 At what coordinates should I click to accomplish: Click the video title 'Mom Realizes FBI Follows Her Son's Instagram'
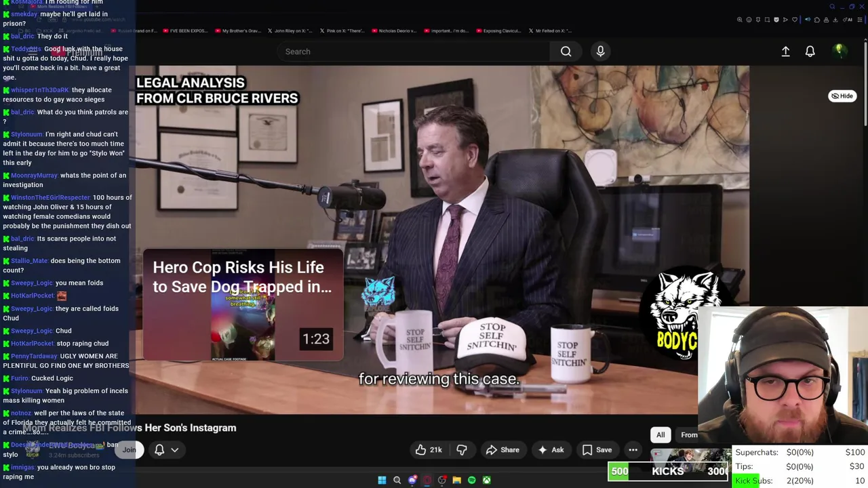click(129, 428)
